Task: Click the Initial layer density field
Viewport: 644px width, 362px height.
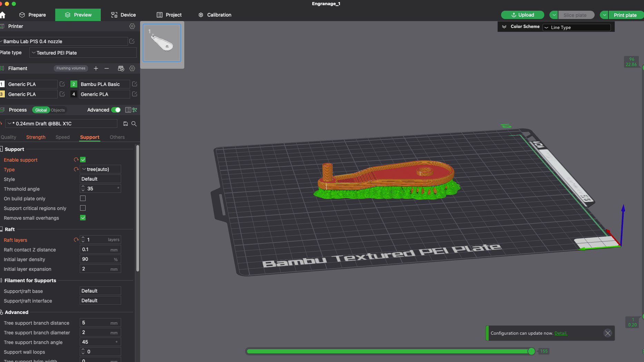Action: 100,259
